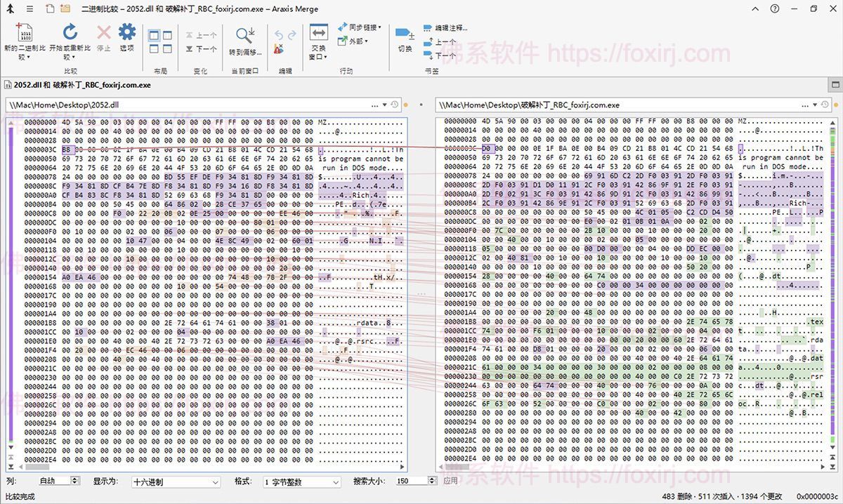Click the Stop comparison icon
This screenshot has width=843, height=504.
(102, 32)
